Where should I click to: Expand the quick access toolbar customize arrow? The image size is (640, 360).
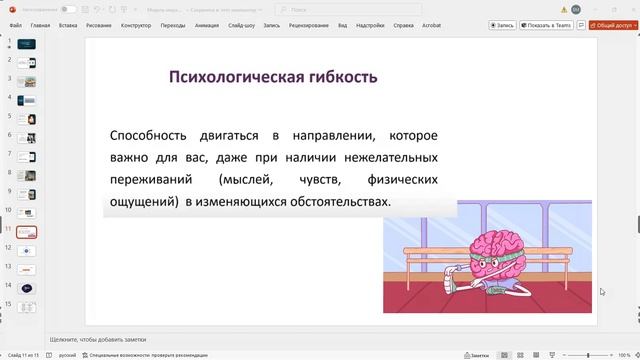[135, 9]
